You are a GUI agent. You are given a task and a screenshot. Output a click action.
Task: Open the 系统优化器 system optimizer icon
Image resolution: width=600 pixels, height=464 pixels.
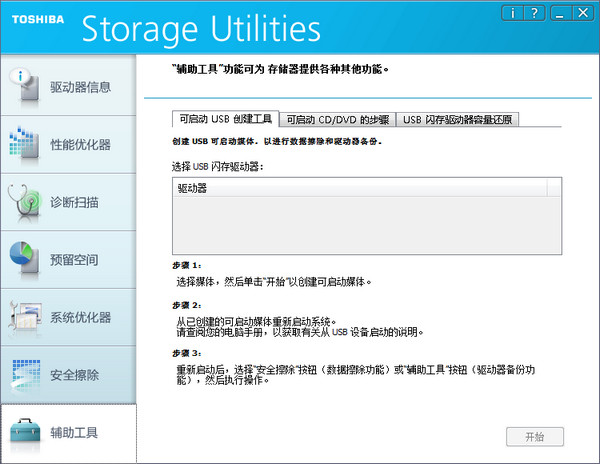point(24,317)
